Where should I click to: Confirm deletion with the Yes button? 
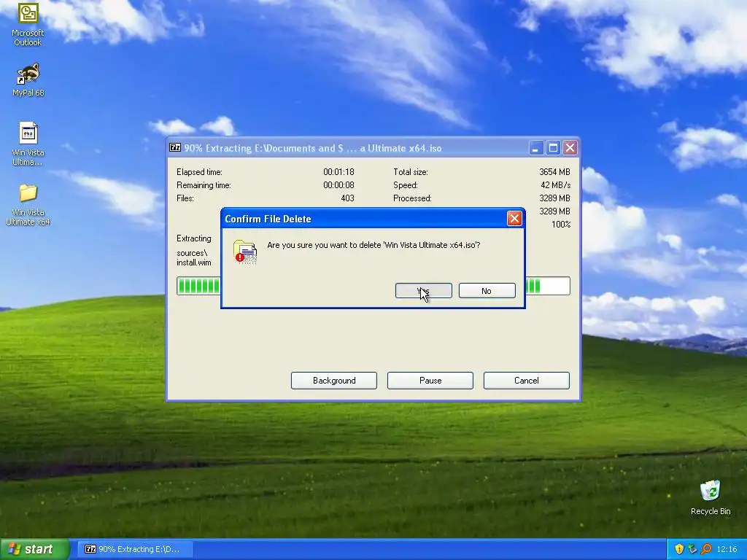pyautogui.click(x=424, y=290)
